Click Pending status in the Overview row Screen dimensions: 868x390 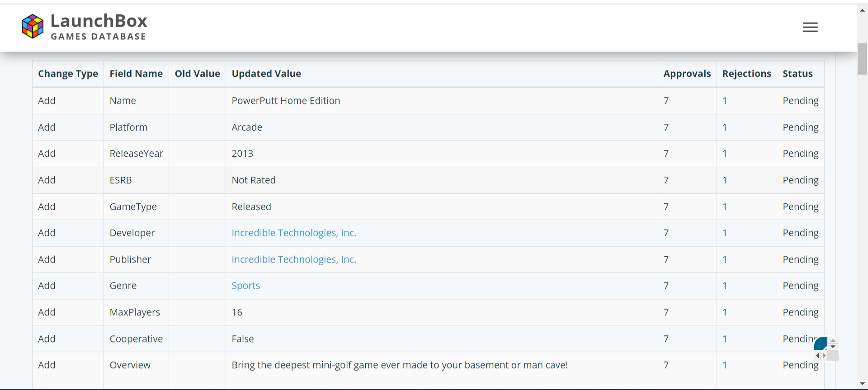pyautogui.click(x=801, y=365)
